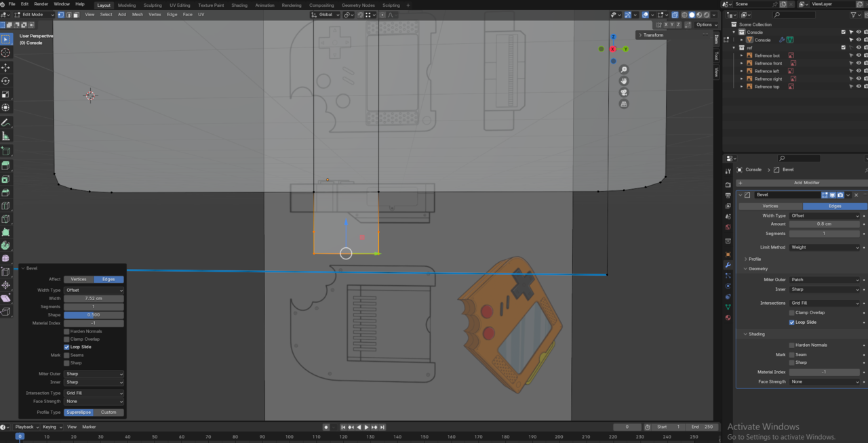Switch to the Sculpting workspace tab
The image size is (868, 443).
click(x=153, y=5)
